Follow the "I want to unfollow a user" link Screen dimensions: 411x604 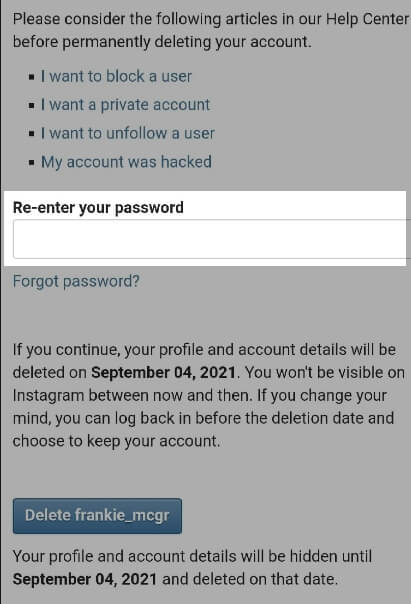click(x=127, y=133)
